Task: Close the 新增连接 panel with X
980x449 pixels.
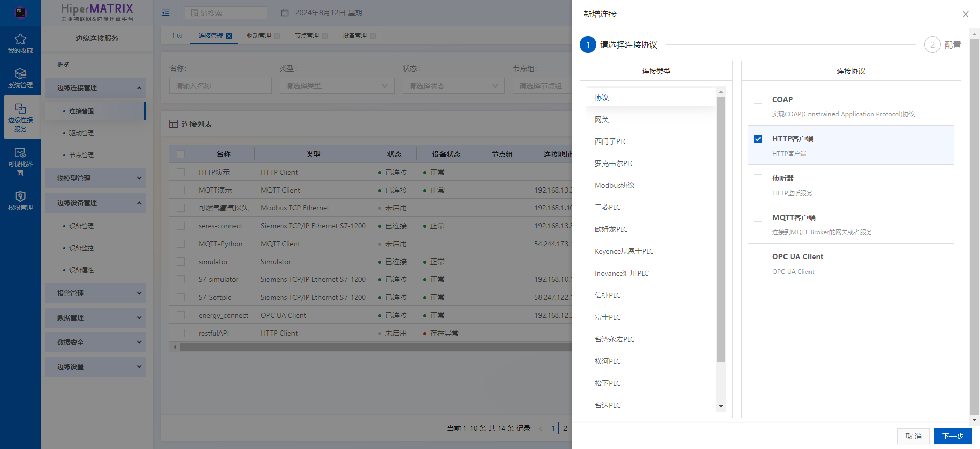Action: (x=965, y=14)
